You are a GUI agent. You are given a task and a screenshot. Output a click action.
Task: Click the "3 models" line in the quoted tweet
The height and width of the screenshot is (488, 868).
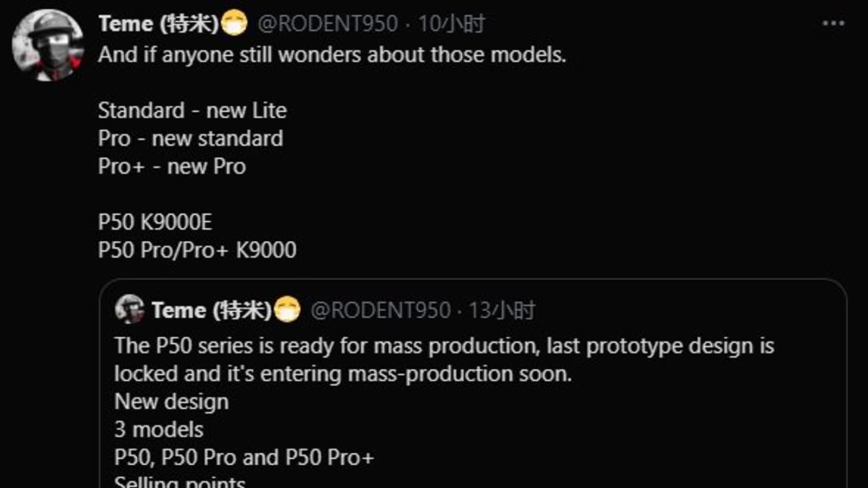point(159,429)
